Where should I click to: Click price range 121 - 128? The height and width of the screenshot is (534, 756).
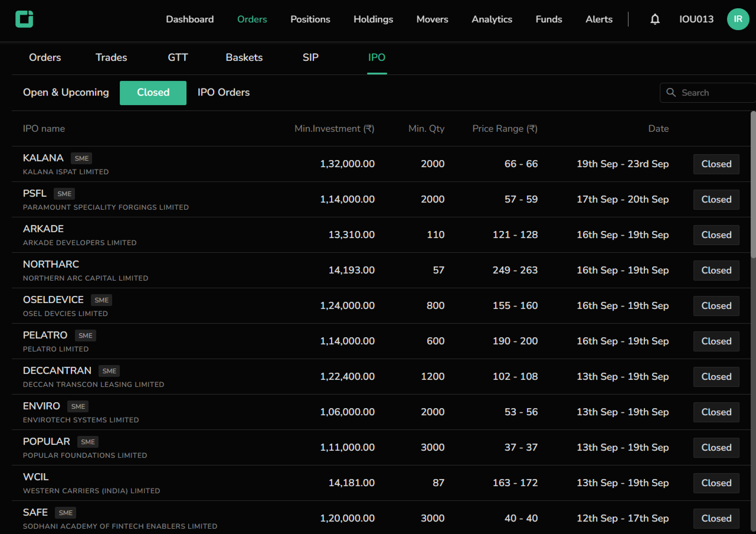coord(515,235)
